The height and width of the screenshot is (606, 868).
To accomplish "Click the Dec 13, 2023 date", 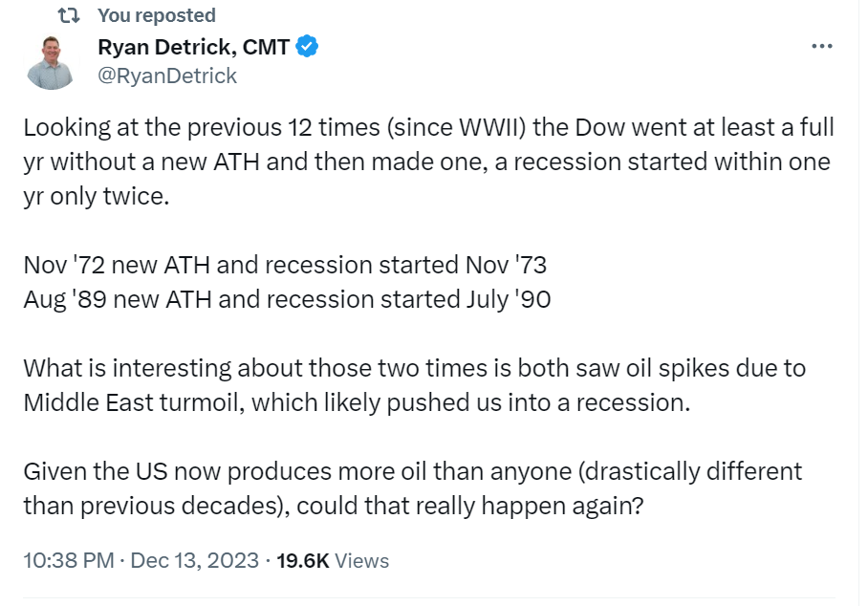I will click(x=194, y=561).
